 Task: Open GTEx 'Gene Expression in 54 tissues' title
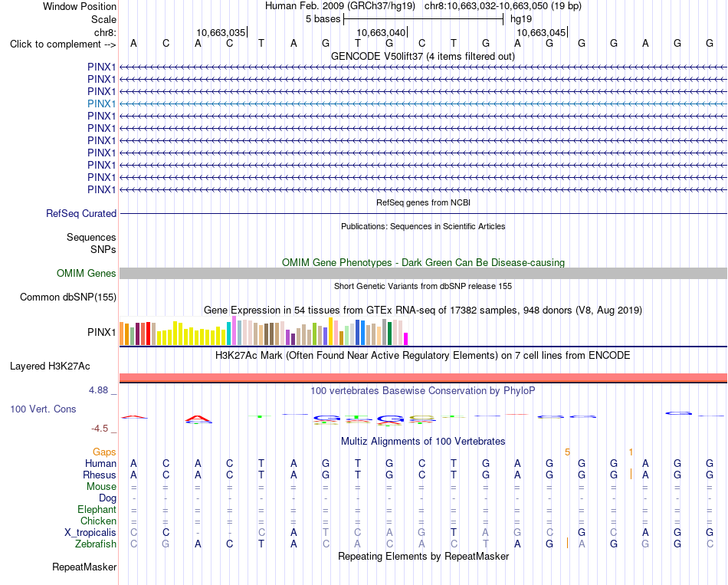click(423, 310)
